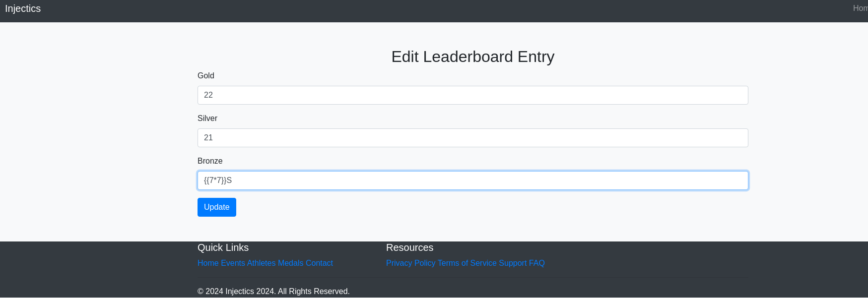Screen dimensions: 868x298
Task: Focus the Silver medal count field
Action: pos(472,138)
